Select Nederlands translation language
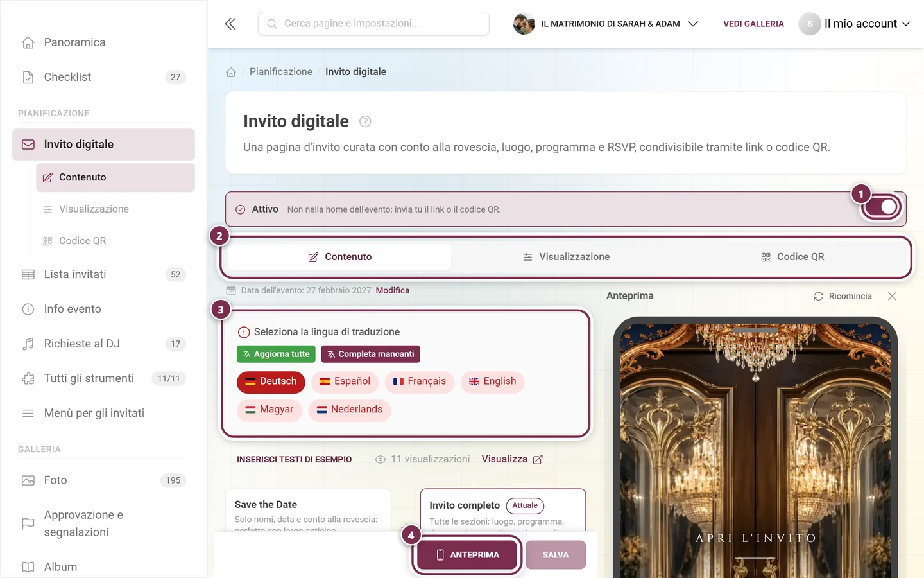 point(350,410)
